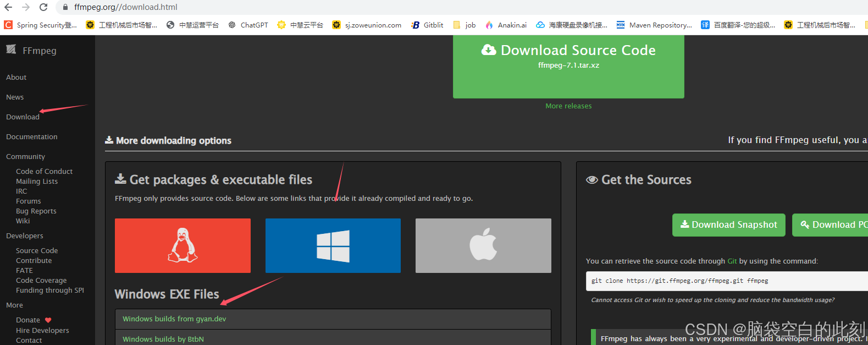Viewport: 868px width, 345px height.
Task: Open the 海康硬盘录像机 bookmark
Action: point(572,25)
